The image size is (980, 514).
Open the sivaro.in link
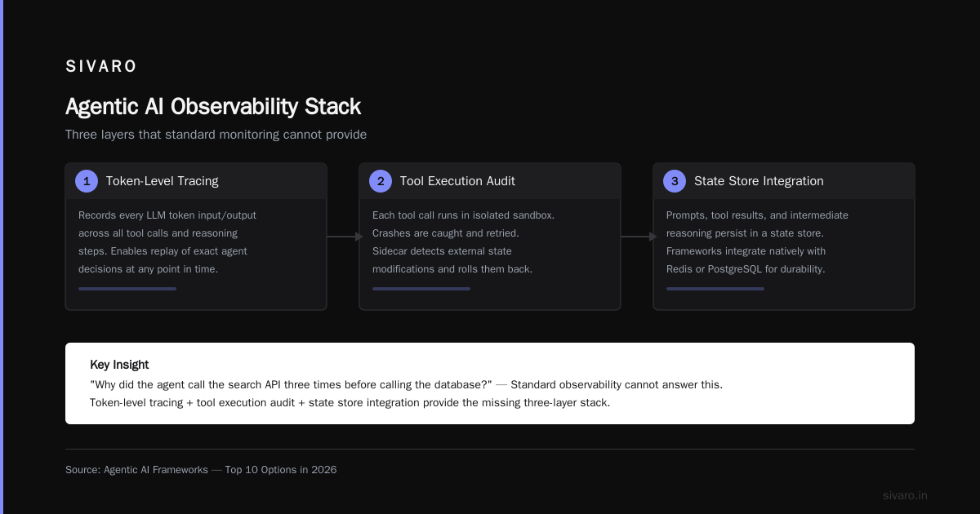[x=905, y=495]
